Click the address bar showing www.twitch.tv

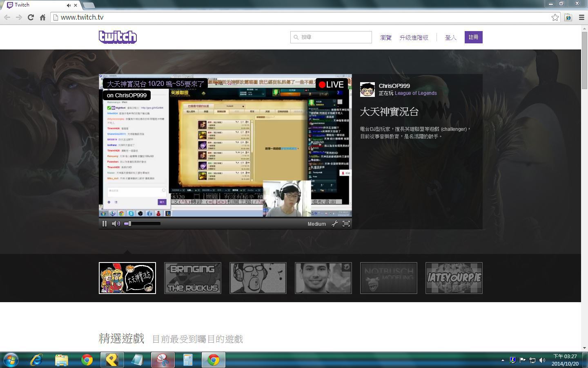click(x=301, y=17)
